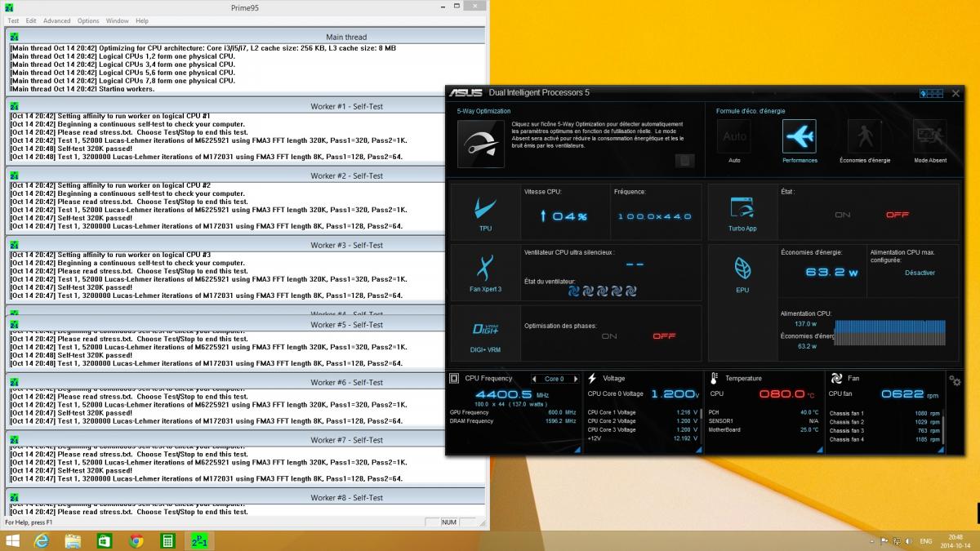Open Windows Start button
This screenshot has width=980, height=551.
point(13,540)
